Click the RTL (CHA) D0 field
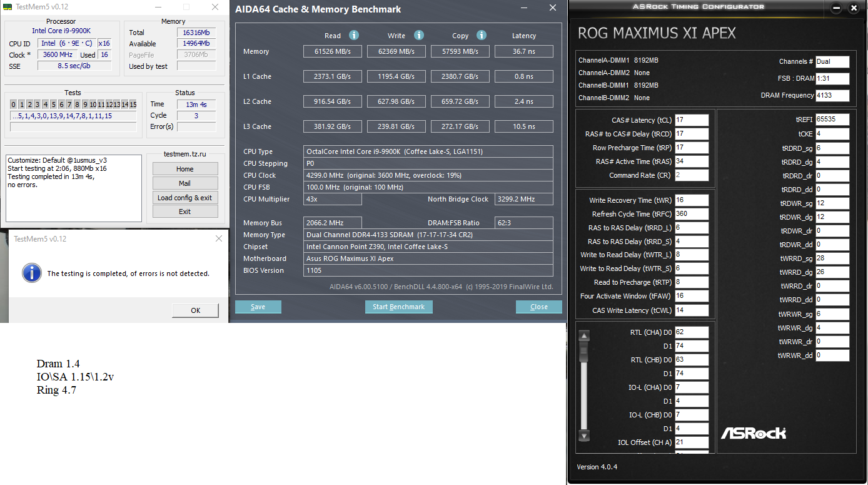The height and width of the screenshot is (485, 868). (x=692, y=332)
